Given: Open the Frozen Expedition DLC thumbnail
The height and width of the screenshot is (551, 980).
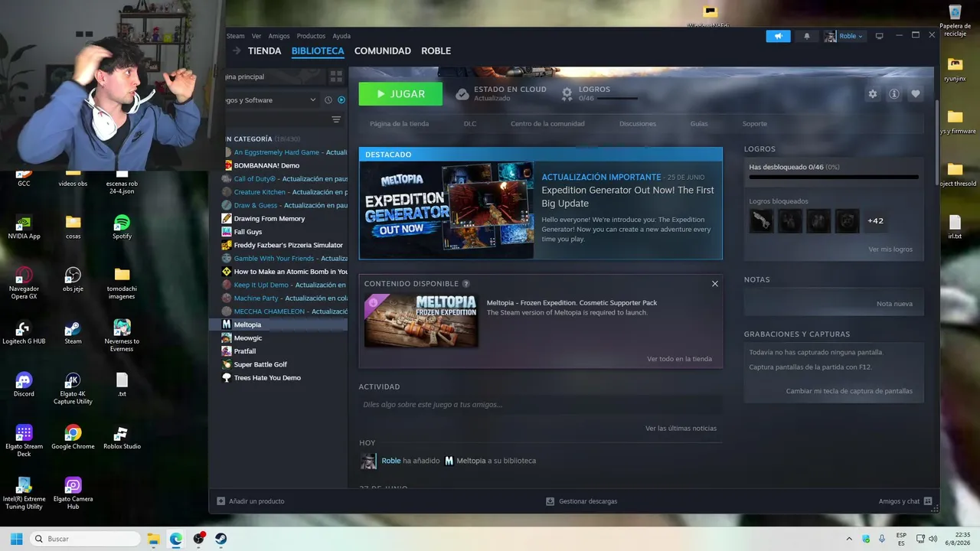Looking at the screenshot, I should pos(421,321).
